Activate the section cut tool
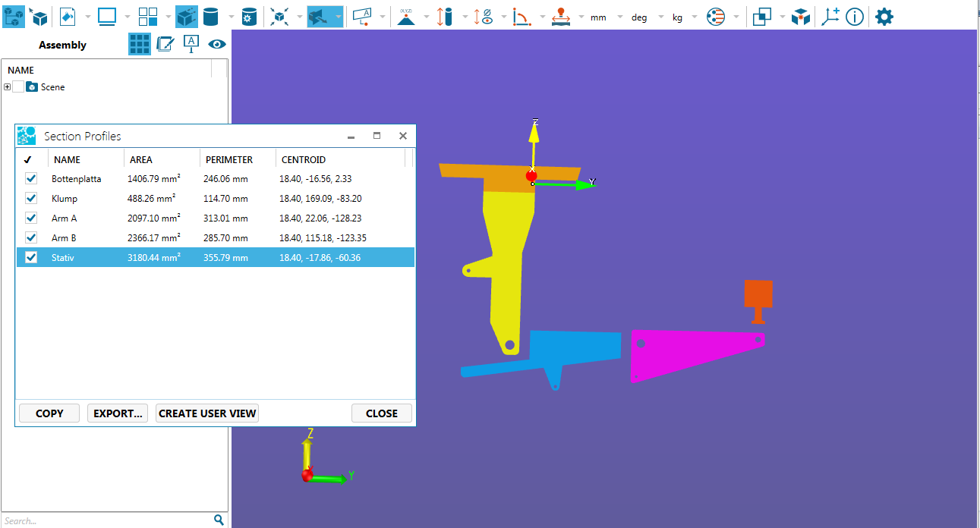 click(320, 17)
